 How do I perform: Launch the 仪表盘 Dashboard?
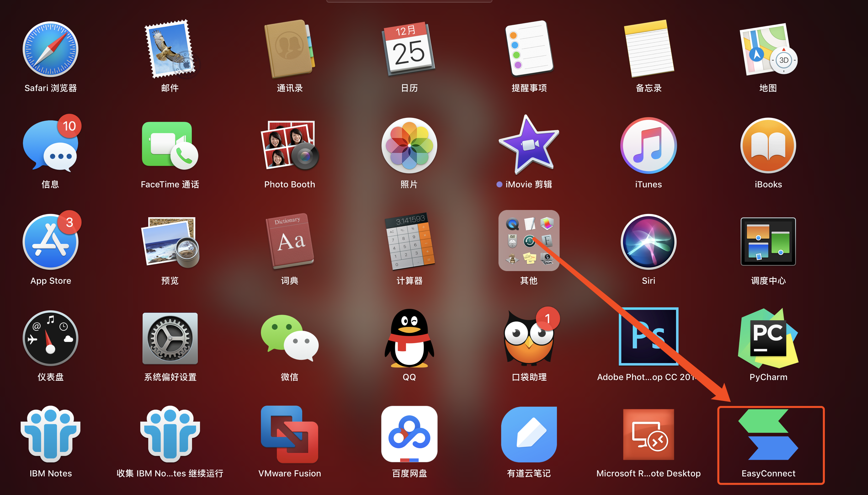pos(50,338)
